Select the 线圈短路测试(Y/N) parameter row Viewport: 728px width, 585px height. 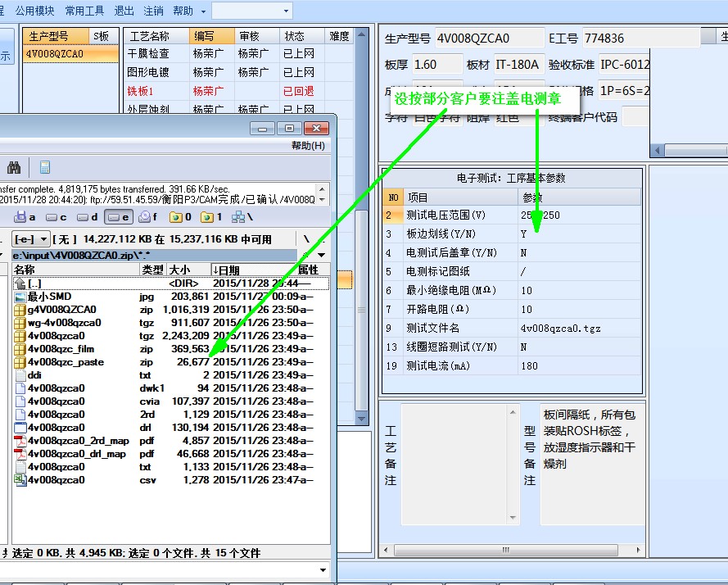[x=512, y=347]
